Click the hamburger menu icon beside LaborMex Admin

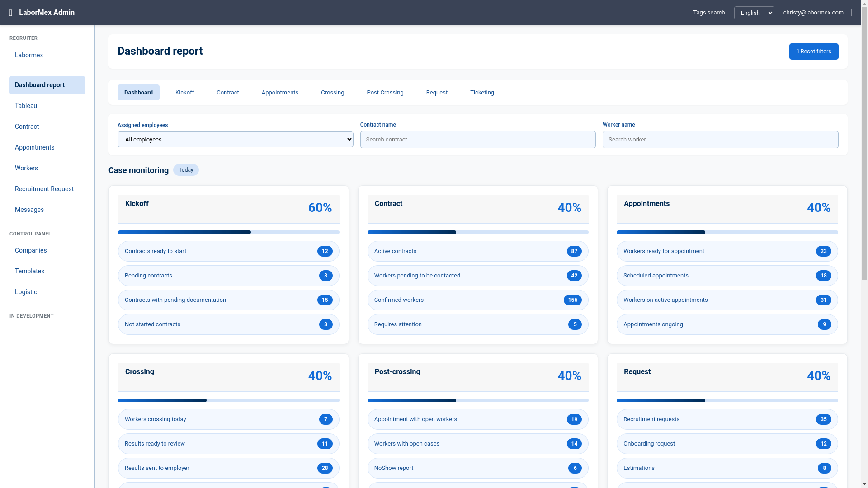click(11, 13)
